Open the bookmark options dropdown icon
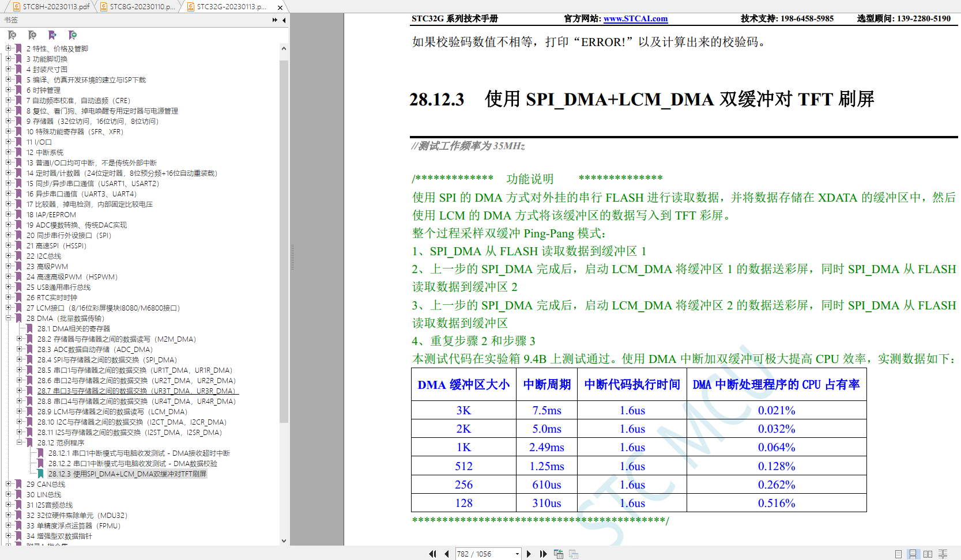Screen dimensions: 961x560 coord(73,35)
